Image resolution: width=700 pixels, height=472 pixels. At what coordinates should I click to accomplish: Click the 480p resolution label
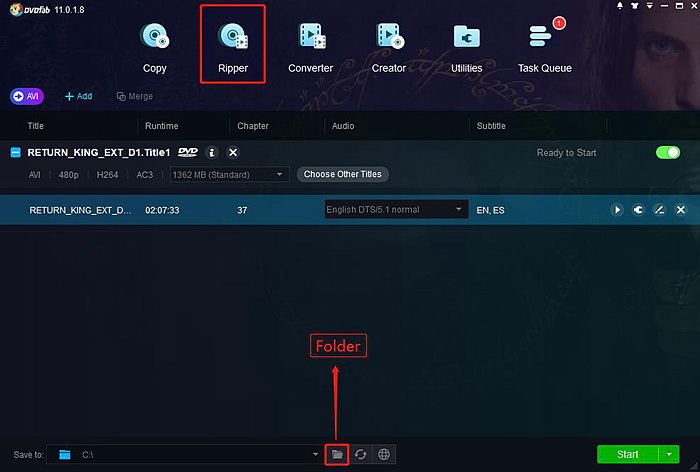68,175
